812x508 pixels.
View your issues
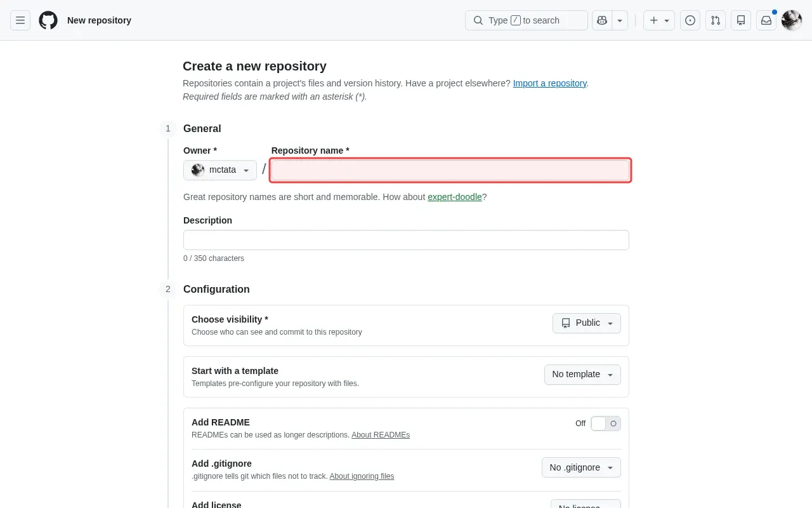pyautogui.click(x=690, y=20)
